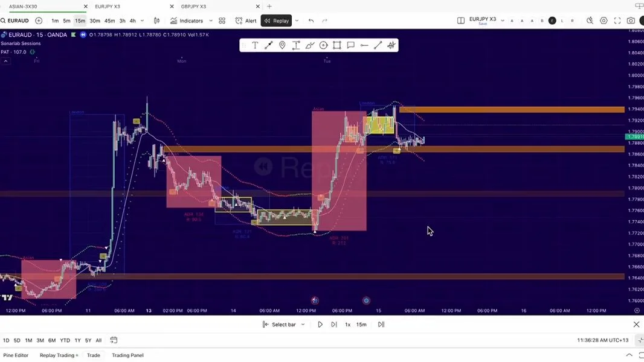Viewport: 644px width, 362px height.
Task: Switch to the EURJPY X3 tab
Action: tap(108, 6)
